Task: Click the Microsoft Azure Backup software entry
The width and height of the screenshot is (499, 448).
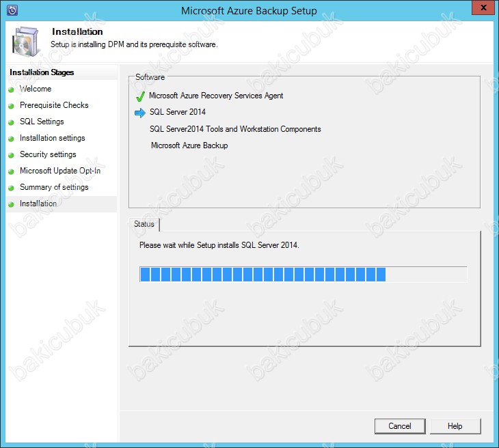Action: [x=189, y=145]
